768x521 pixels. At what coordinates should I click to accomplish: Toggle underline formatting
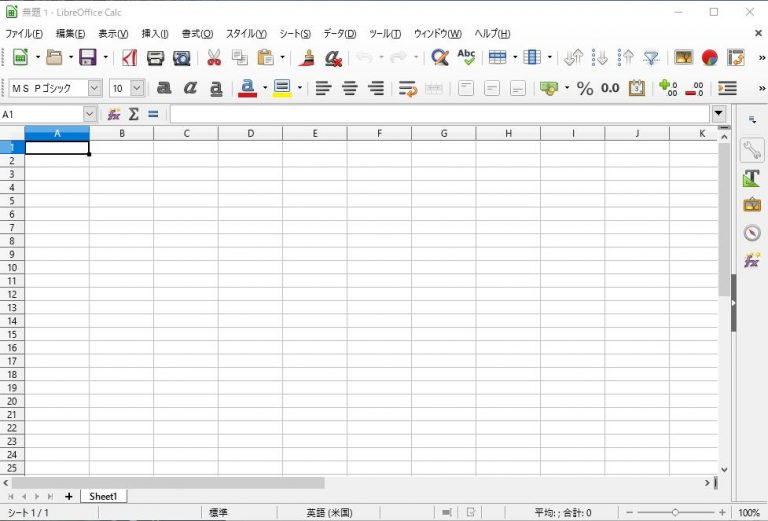coord(216,89)
